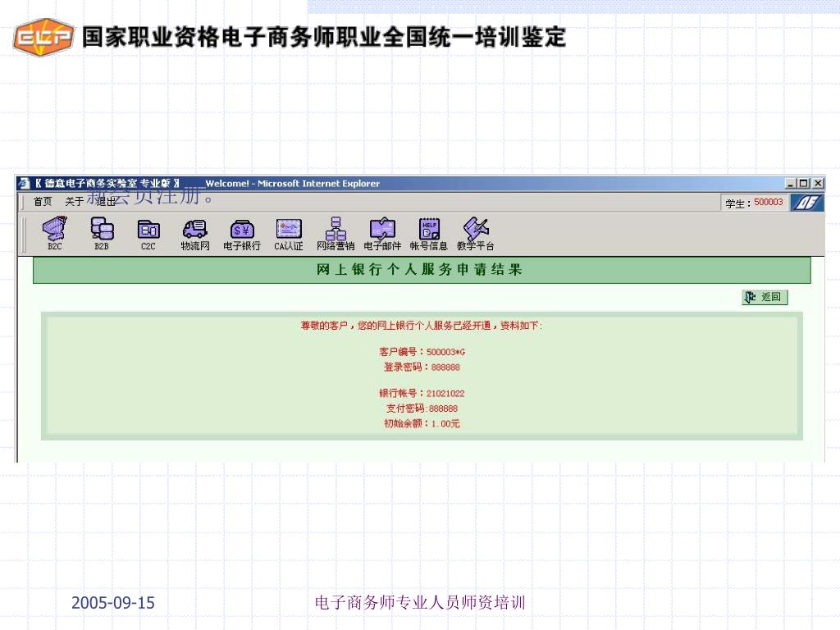Close the Internet Explorer window
The image size is (840, 630).
(x=818, y=183)
